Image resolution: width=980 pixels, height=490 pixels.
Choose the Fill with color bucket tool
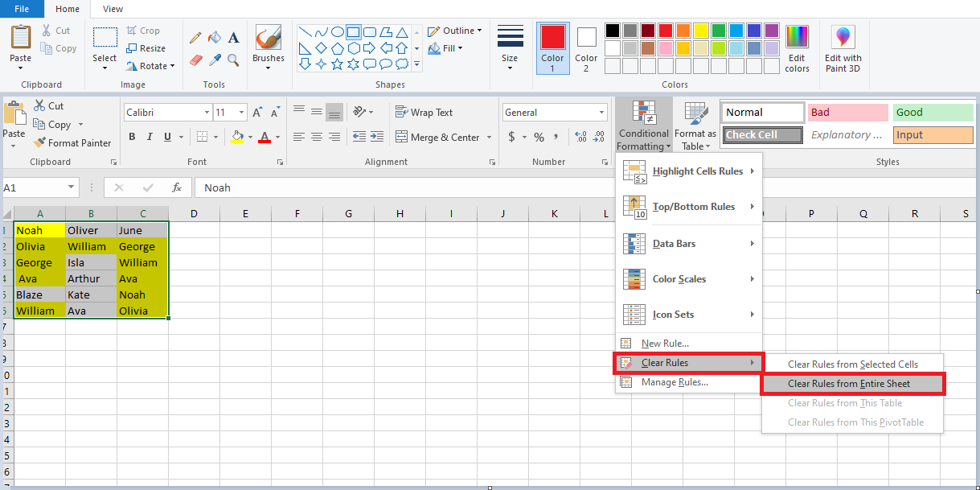pos(214,38)
